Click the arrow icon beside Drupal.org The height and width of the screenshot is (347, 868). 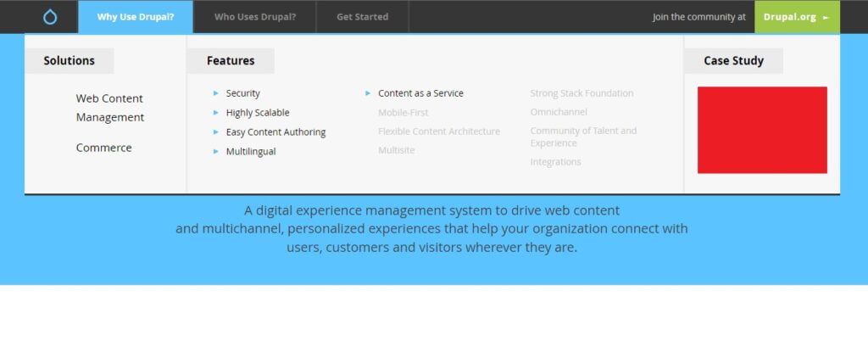pos(826,18)
